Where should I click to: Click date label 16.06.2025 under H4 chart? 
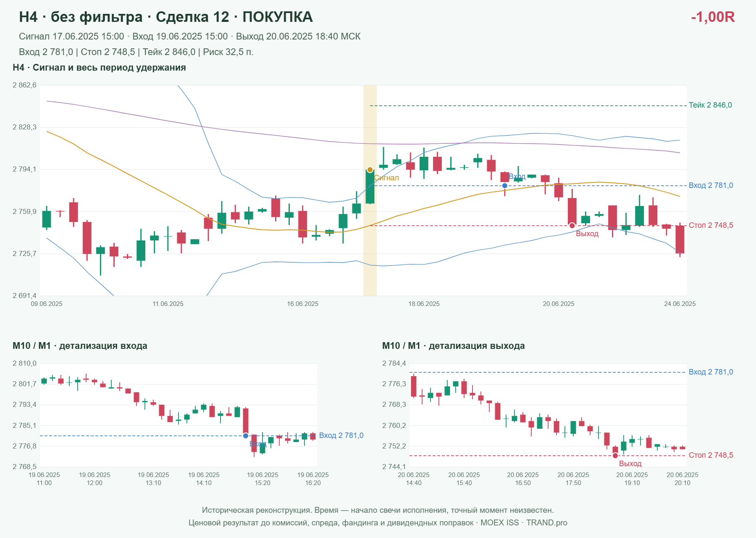[x=303, y=304]
